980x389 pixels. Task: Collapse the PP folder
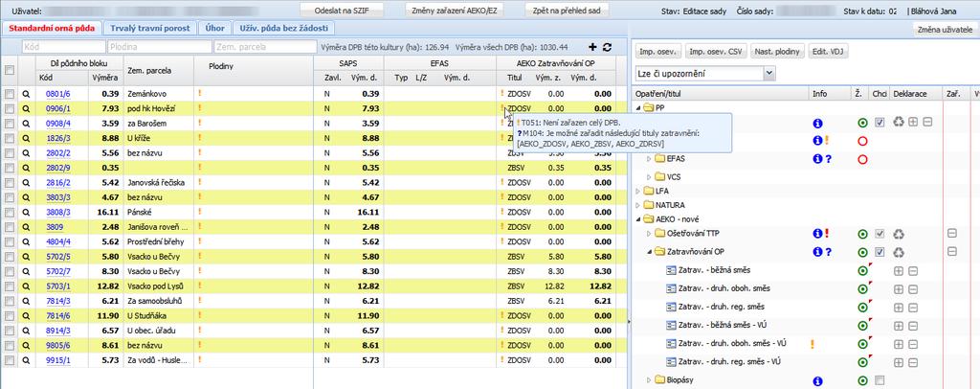638,108
